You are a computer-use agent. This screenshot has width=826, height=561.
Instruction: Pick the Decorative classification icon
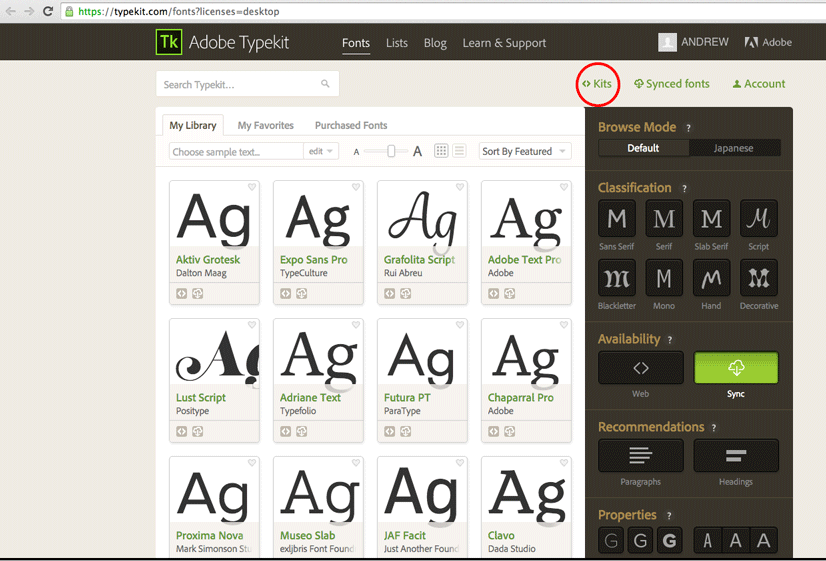point(759,278)
